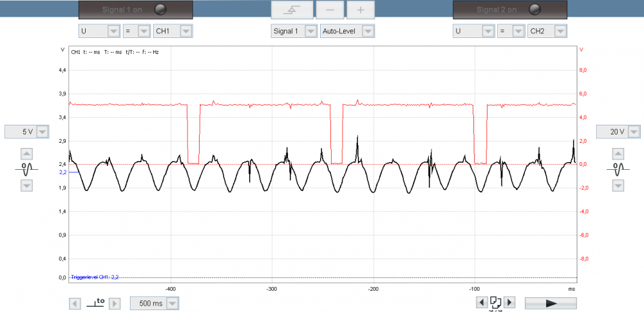Go to the previous stored capture page

pos(480,302)
